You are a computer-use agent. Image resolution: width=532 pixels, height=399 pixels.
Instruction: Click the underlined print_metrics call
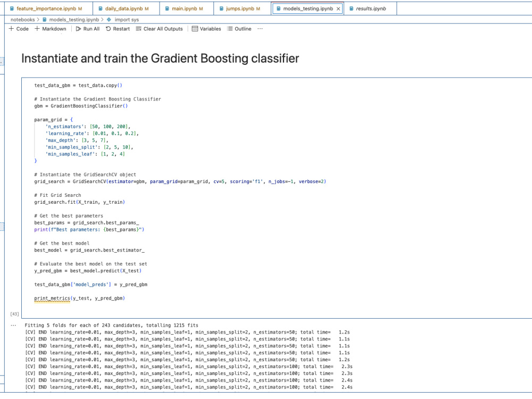point(52,298)
